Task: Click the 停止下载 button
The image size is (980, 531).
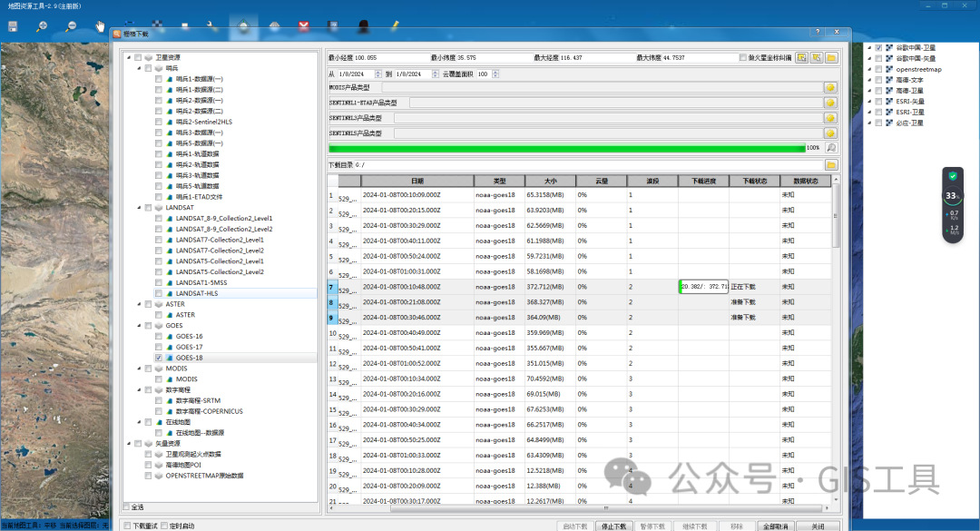Action: point(613,526)
